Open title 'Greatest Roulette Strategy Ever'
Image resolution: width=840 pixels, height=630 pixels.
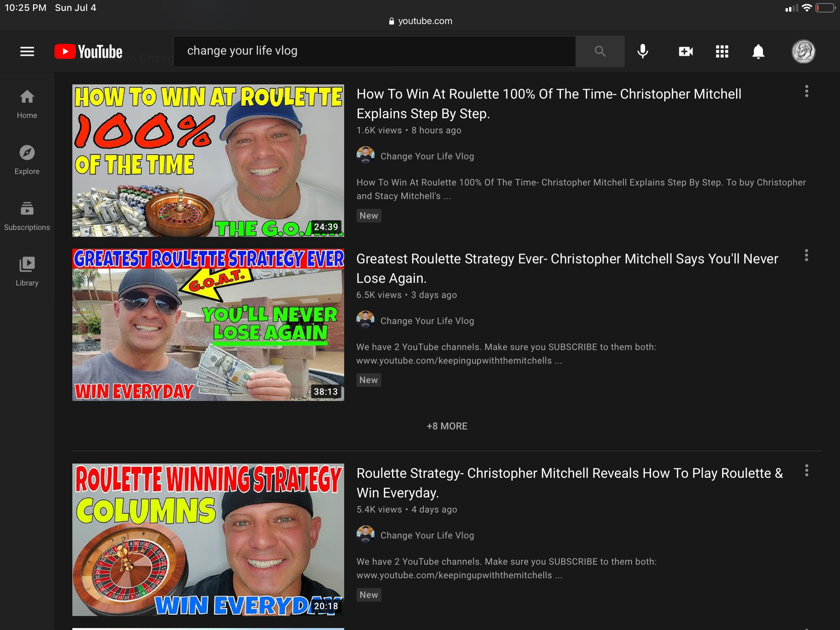click(x=567, y=268)
